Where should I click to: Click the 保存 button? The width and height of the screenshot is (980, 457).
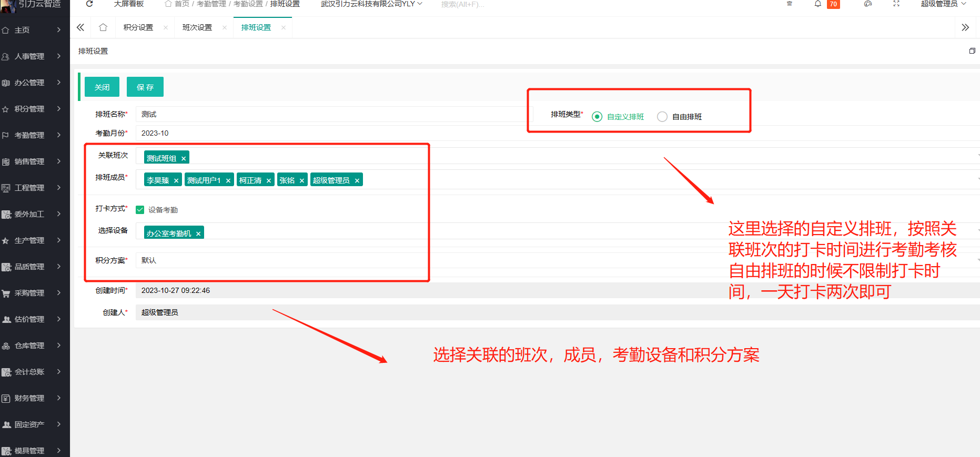[145, 87]
